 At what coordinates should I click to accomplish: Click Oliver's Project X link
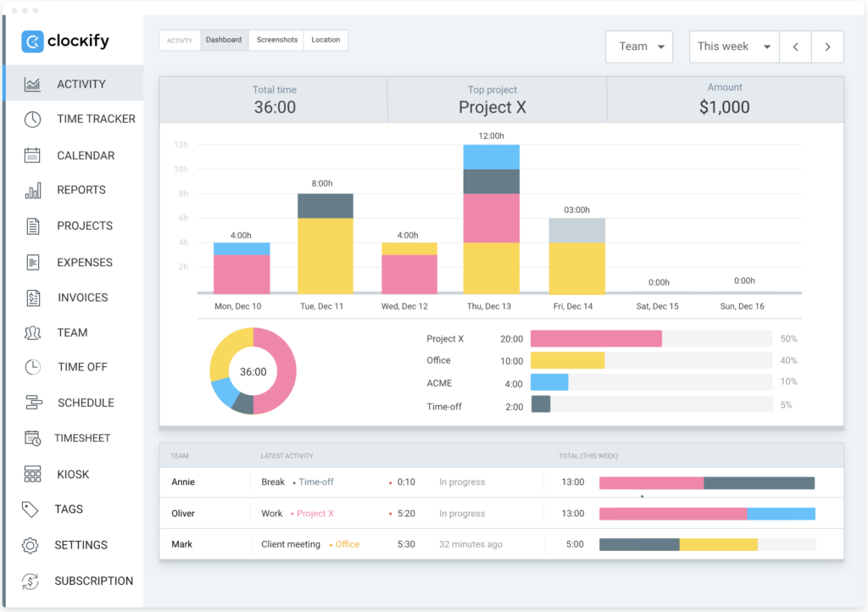tap(315, 514)
